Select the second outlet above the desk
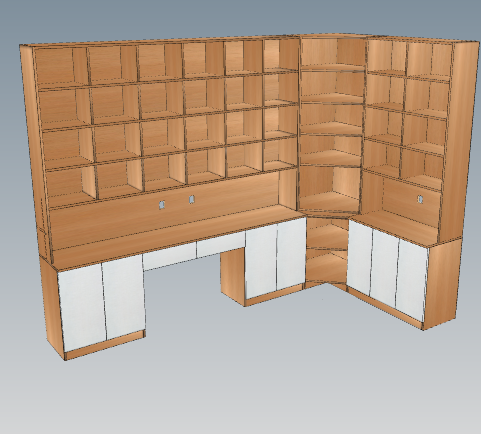The image size is (481, 434). (x=191, y=200)
